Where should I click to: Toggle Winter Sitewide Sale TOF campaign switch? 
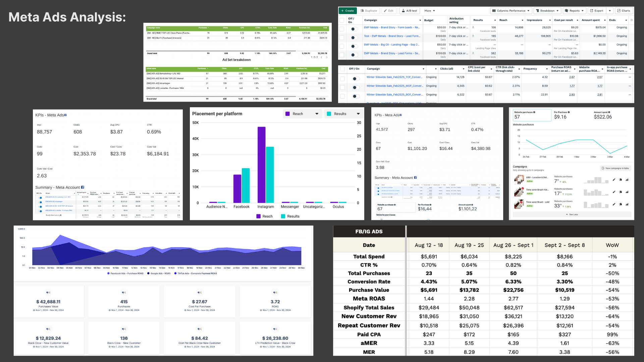355,79
